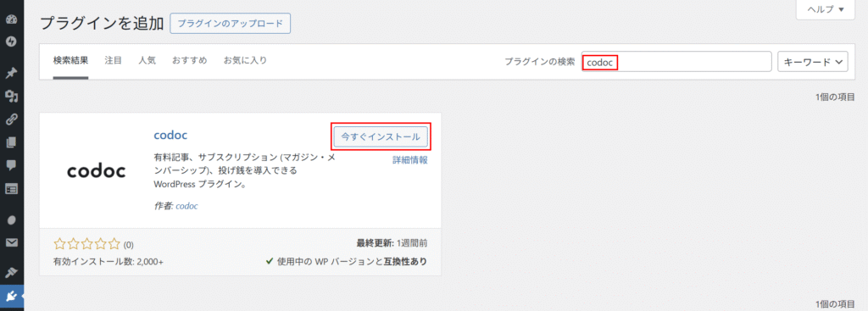
Task: Open the Links chain icon
Action: 12,119
